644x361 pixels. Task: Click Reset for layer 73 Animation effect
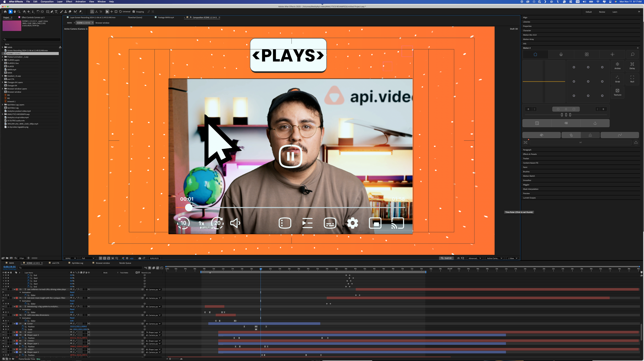click(x=72, y=292)
